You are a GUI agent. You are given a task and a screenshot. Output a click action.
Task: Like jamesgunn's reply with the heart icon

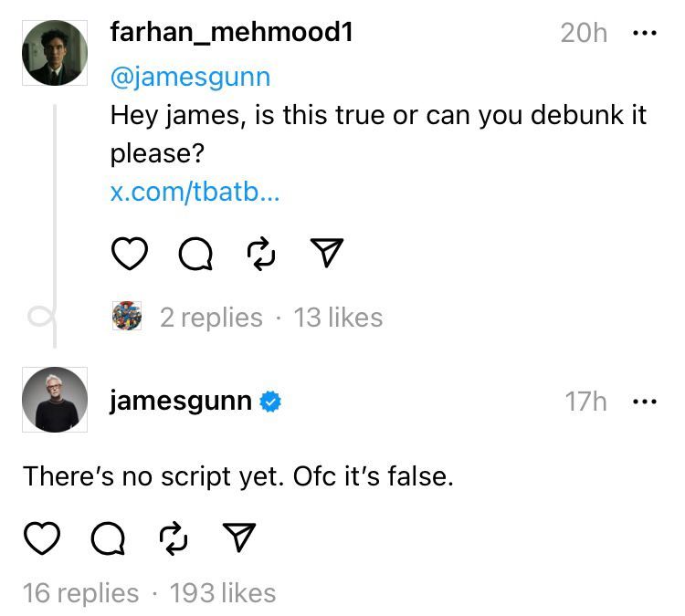pos(41,539)
